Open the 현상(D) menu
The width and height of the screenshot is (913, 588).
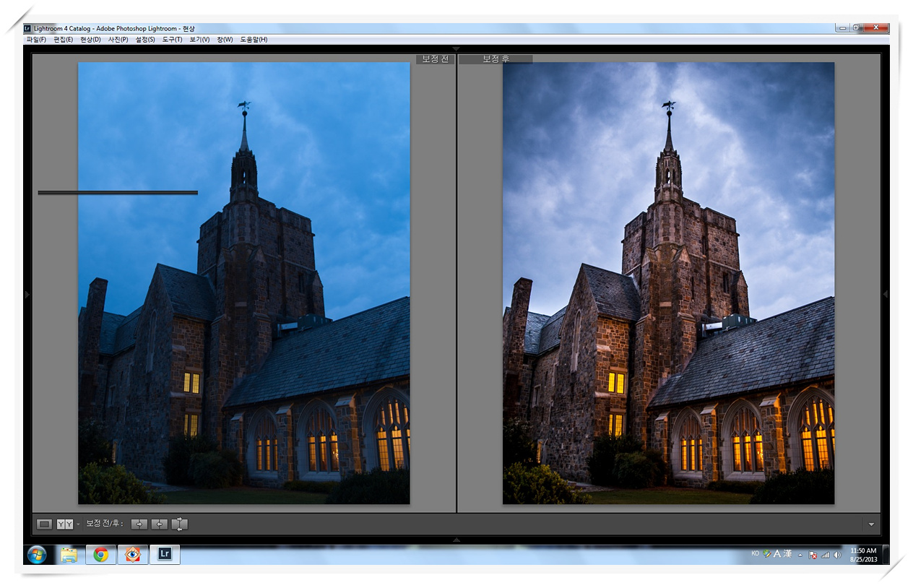click(x=90, y=40)
